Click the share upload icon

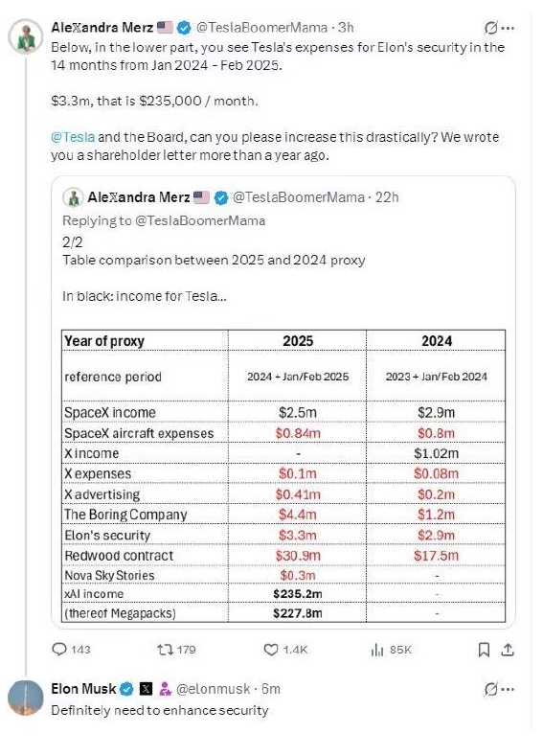click(x=508, y=650)
